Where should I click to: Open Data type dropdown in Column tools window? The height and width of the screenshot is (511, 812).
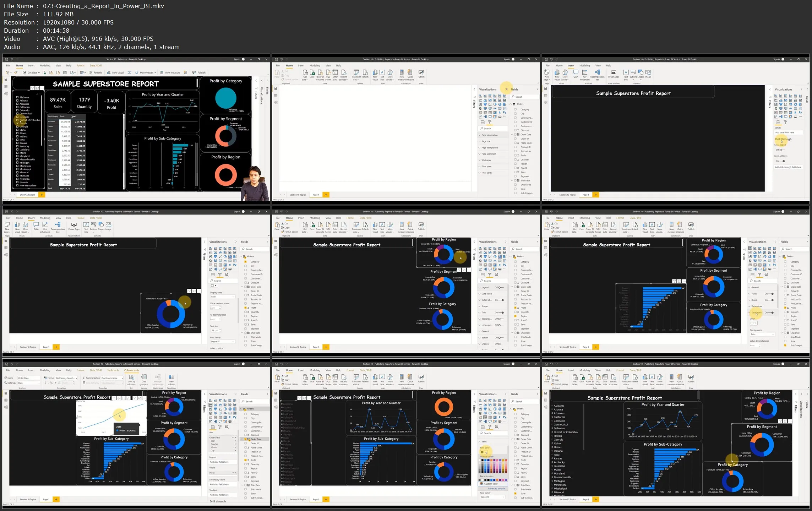tap(29, 383)
